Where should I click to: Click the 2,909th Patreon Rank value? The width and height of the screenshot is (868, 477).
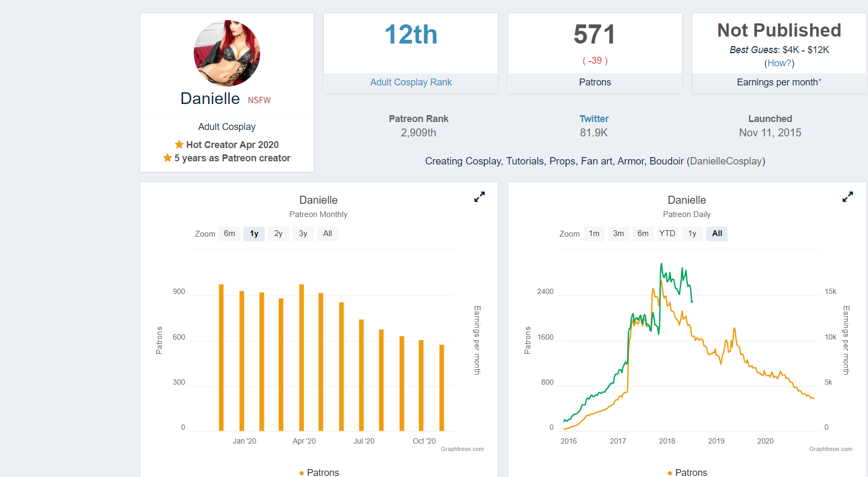tap(418, 133)
